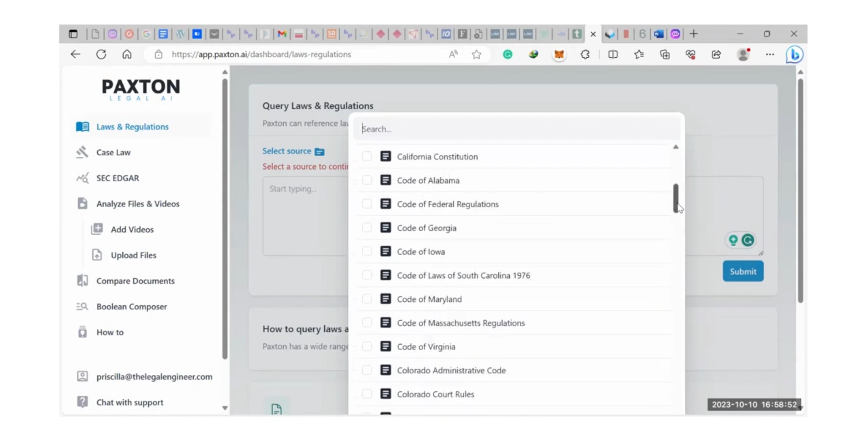The image size is (868, 437).
Task: Click the source list scrollbar thumb
Action: (x=676, y=198)
